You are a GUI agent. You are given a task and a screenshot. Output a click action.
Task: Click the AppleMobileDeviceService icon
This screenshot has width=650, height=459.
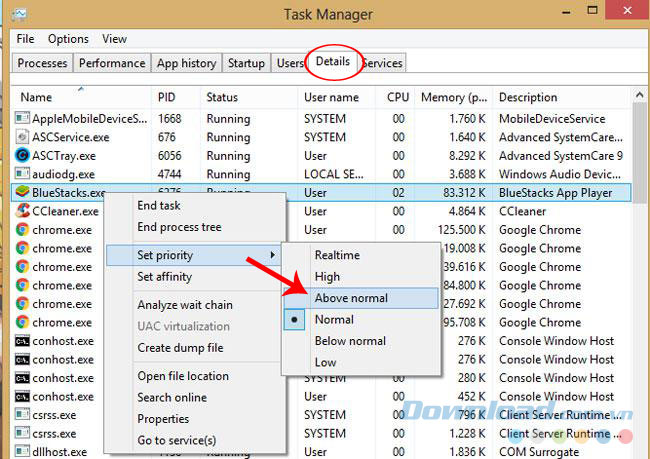coord(24,118)
